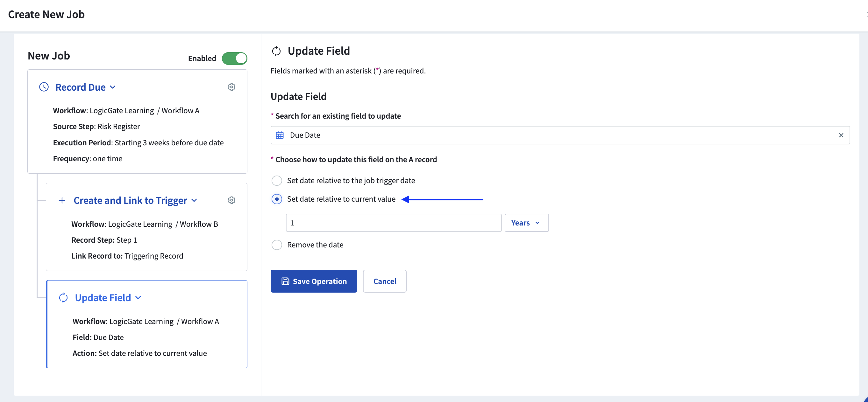Toggle the Enabled switch off
This screenshot has width=868, height=402.
(235, 59)
